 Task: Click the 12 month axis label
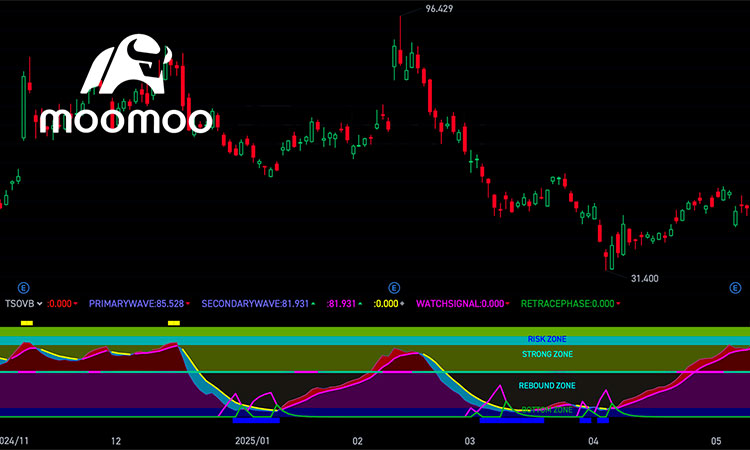click(116, 441)
